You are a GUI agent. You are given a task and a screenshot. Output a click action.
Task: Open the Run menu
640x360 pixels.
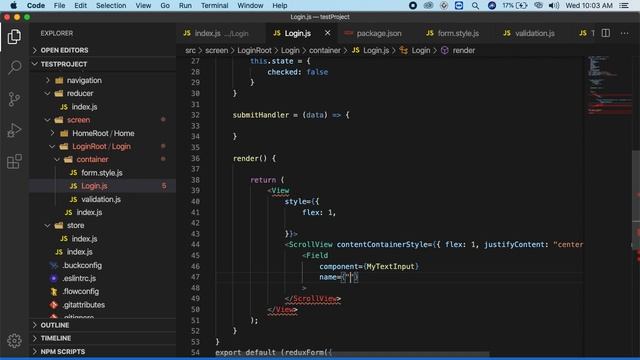click(185, 5)
